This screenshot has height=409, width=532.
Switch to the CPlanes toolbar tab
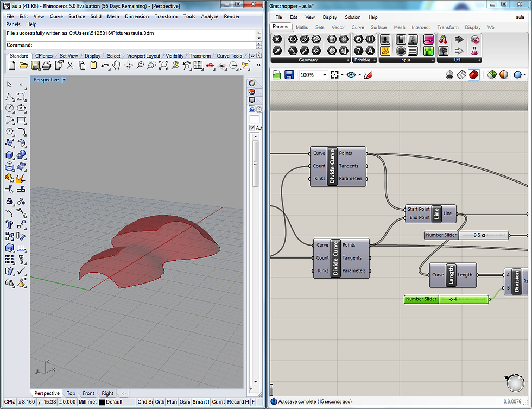point(44,56)
